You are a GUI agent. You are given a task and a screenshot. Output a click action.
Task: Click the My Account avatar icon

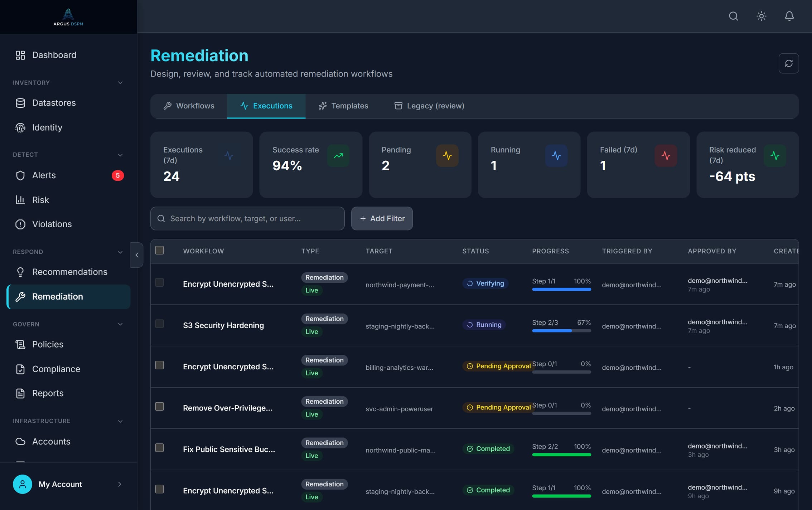pyautogui.click(x=22, y=484)
